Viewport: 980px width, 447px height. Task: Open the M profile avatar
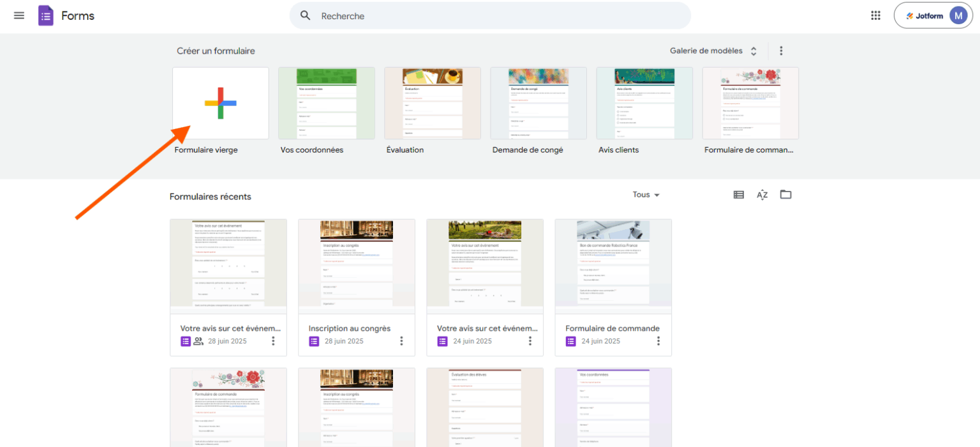958,15
